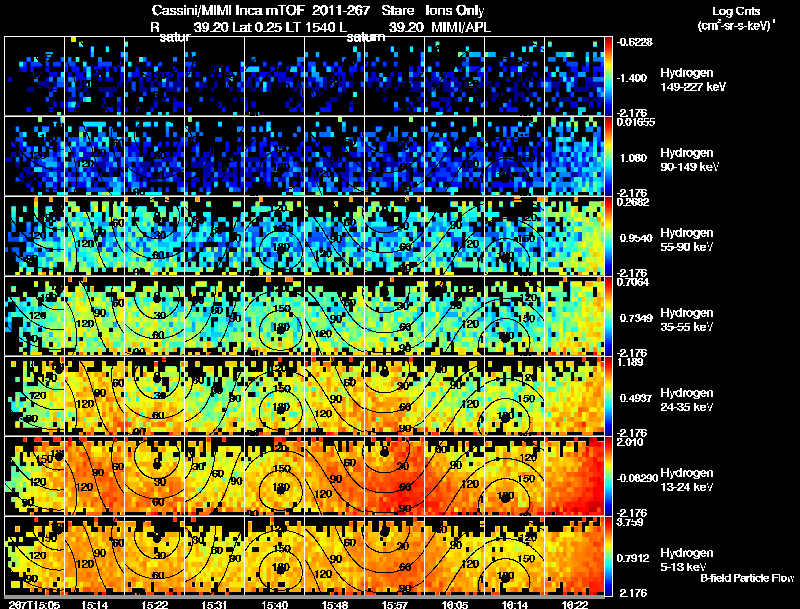Click the Hydrogen 149-227 keV color scale bar
The height and width of the screenshot is (609, 800).
(x=608, y=76)
